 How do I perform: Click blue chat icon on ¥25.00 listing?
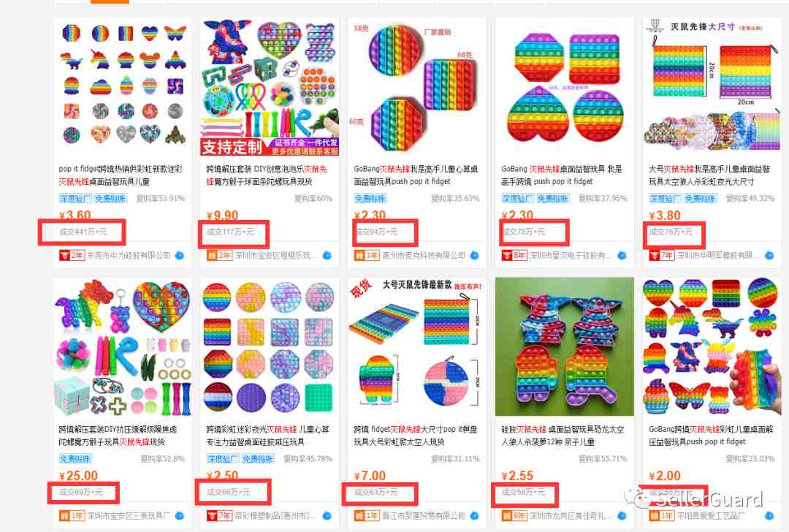(x=180, y=516)
